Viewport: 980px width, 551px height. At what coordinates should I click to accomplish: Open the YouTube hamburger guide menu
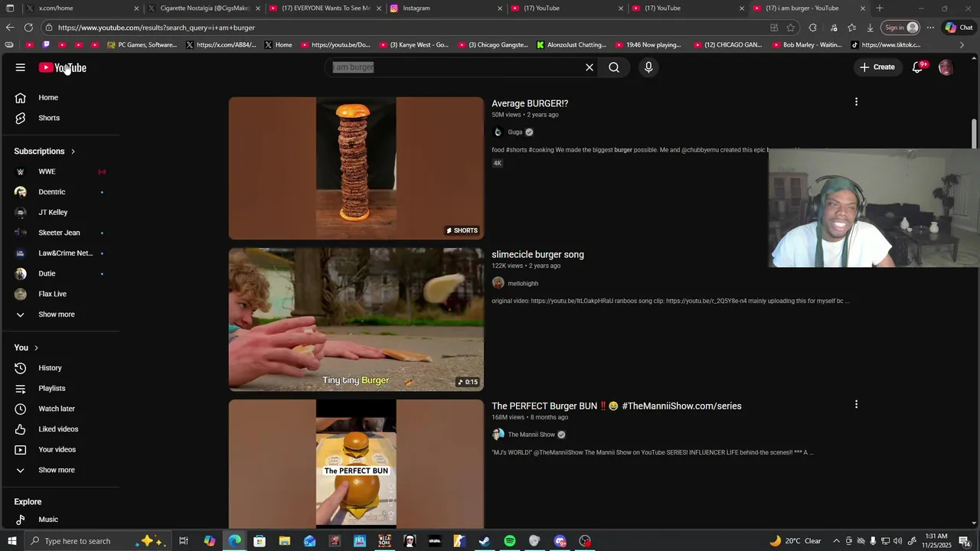(21, 67)
